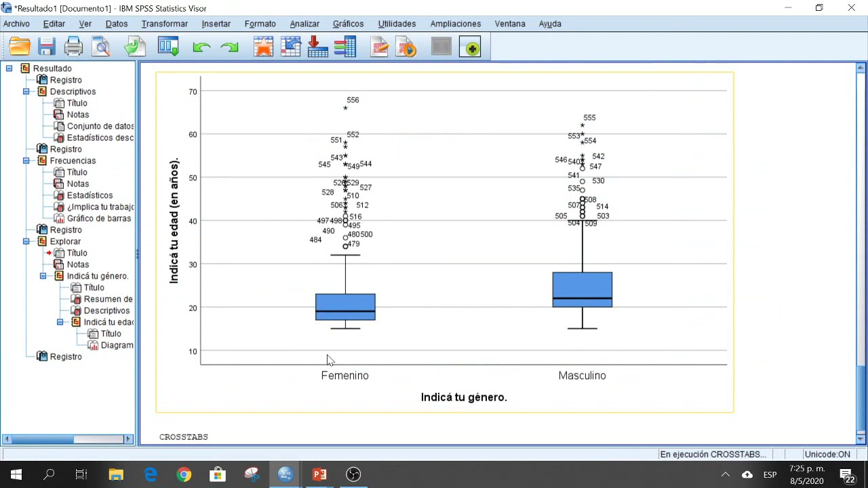Open the Utilidades menu
The image size is (868, 488).
397,24
